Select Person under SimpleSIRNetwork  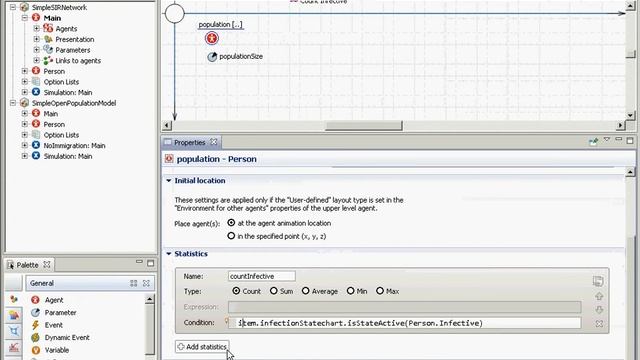point(54,71)
